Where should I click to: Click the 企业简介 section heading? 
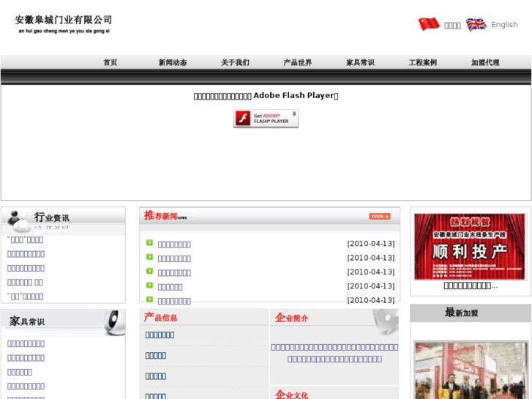[x=291, y=318]
